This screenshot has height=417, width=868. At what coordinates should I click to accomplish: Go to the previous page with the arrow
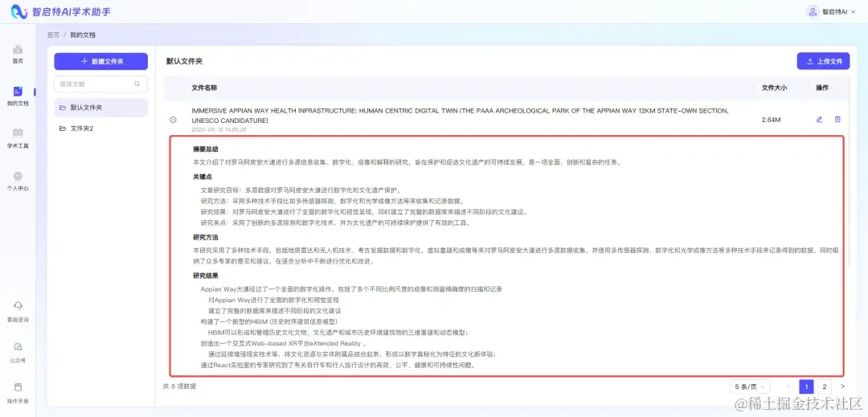tap(788, 386)
